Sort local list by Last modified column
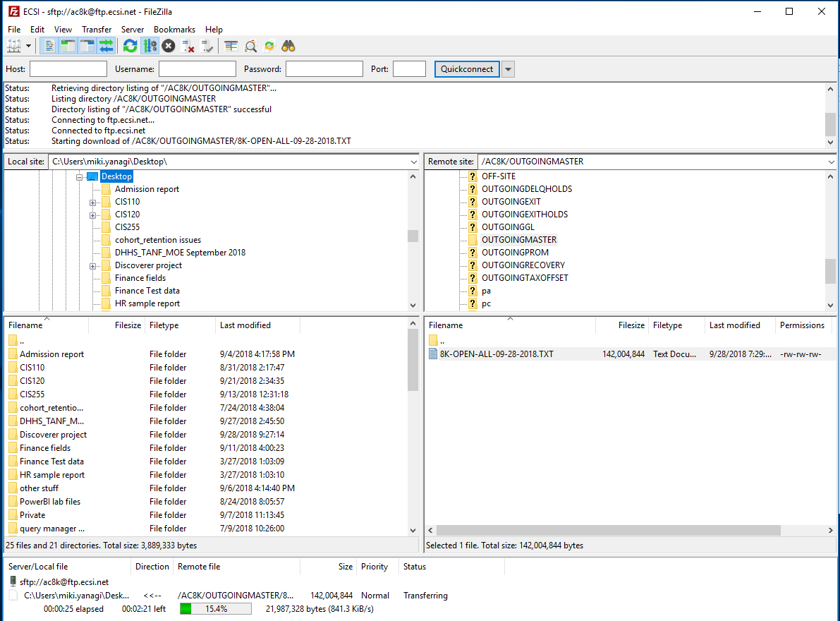 [257, 325]
